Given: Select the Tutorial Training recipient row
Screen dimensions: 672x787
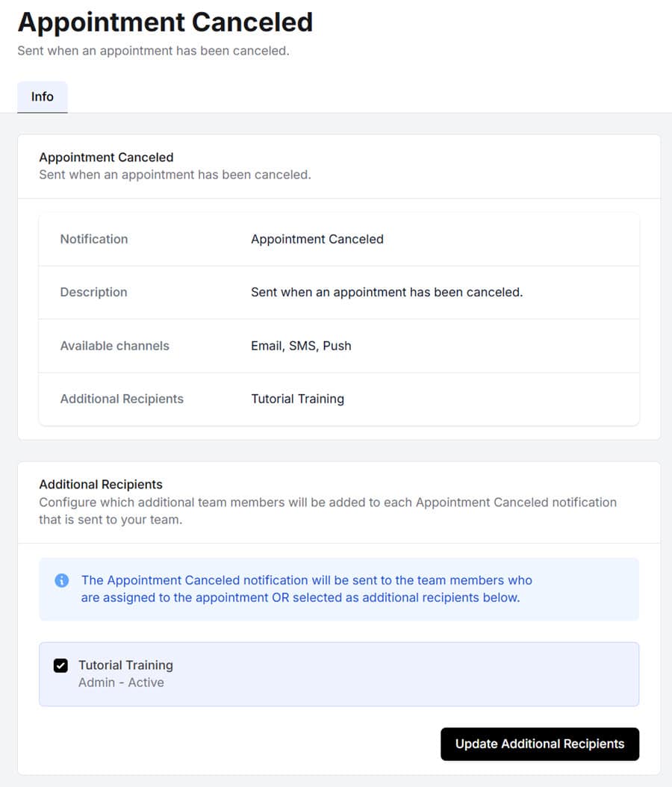Looking at the screenshot, I should [x=336, y=673].
